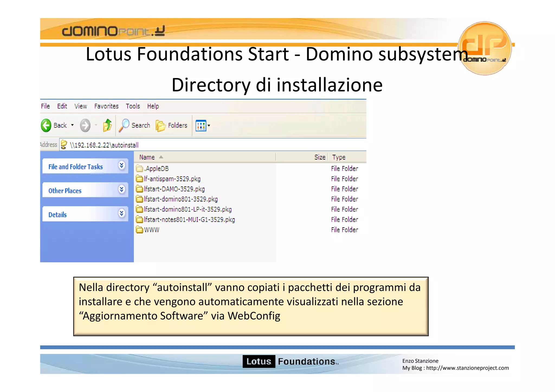
Task: Select lfstart-notes801-MUI-G1-3529.pkg folder icon
Action: click(x=139, y=219)
